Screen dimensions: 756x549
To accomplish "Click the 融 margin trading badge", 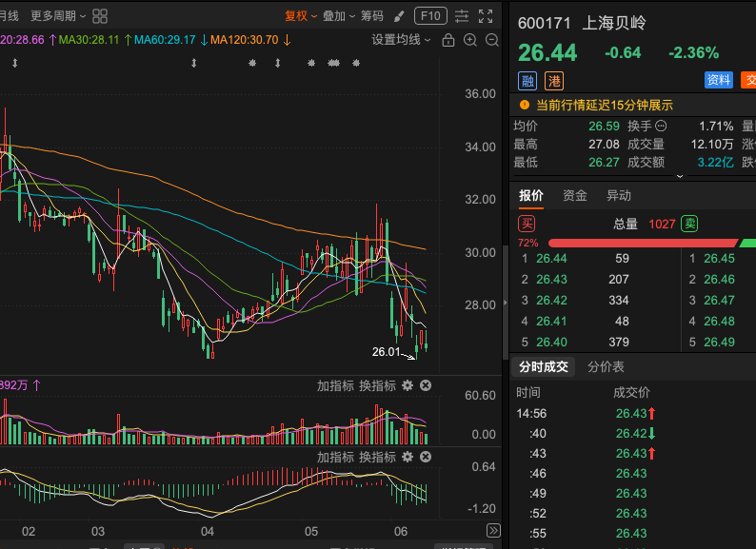I will pyautogui.click(x=527, y=81).
